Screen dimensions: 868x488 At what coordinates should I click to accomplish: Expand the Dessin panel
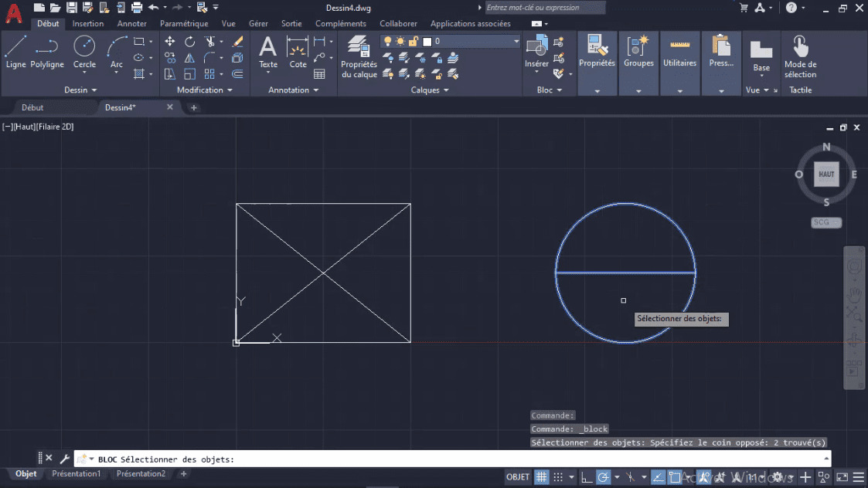point(80,90)
